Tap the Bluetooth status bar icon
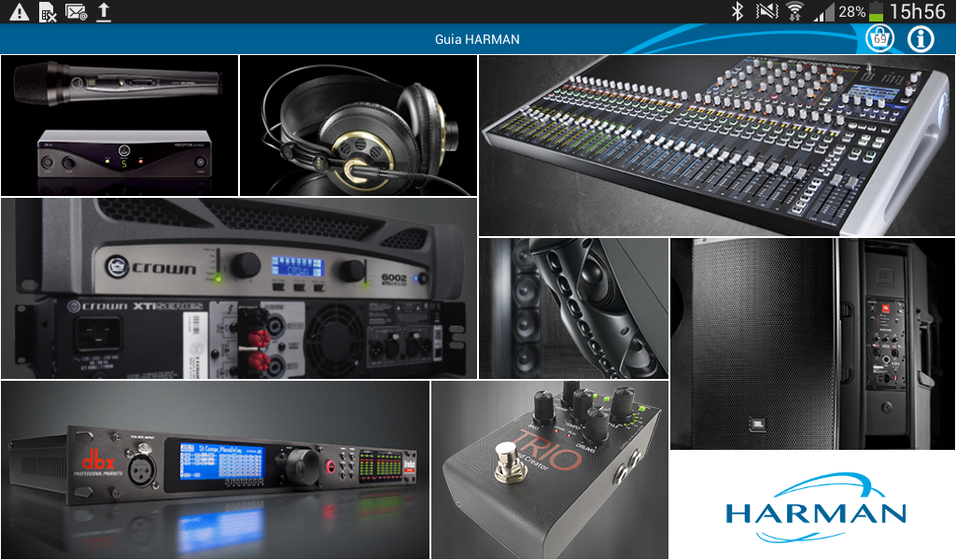 pyautogui.click(x=738, y=11)
